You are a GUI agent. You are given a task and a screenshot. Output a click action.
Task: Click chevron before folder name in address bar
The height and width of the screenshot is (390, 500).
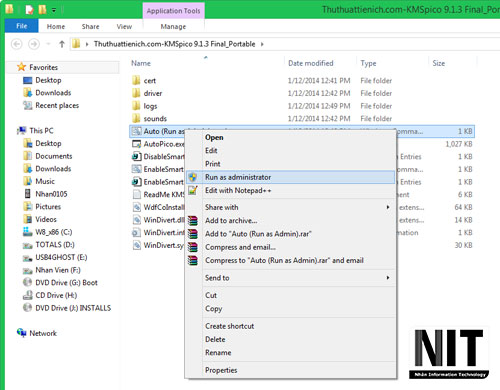(x=87, y=44)
